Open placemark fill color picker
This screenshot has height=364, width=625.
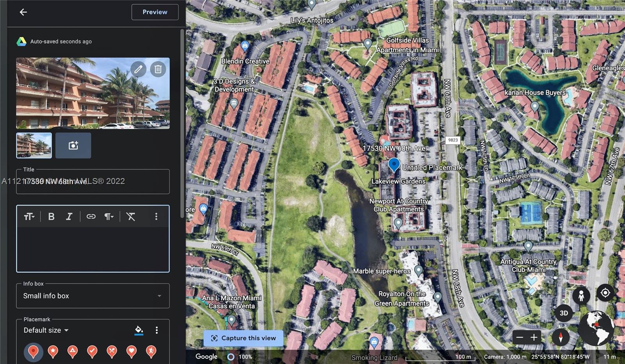click(139, 330)
